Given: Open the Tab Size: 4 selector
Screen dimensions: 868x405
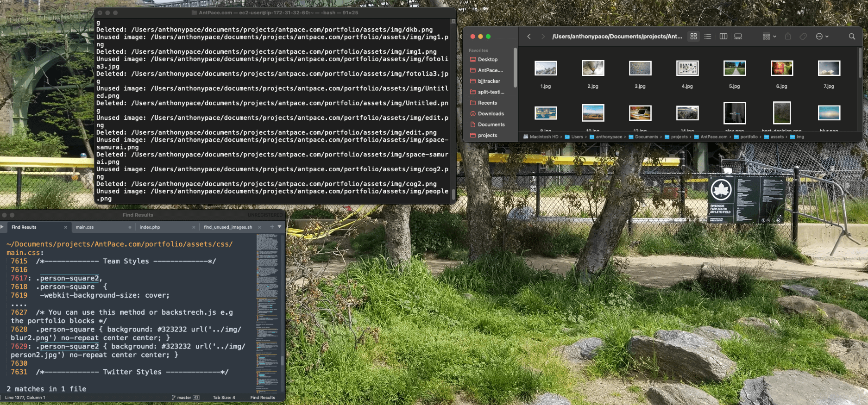Looking at the screenshot, I should 224,398.
